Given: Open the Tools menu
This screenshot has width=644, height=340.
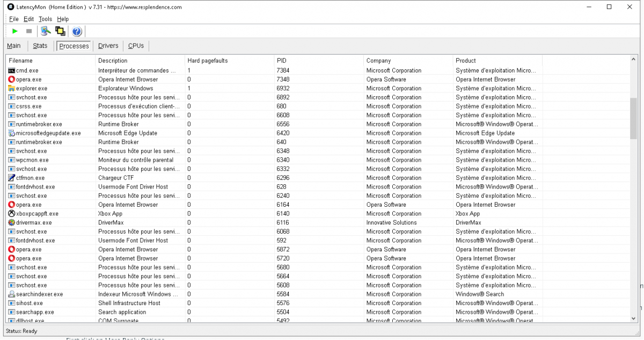Looking at the screenshot, I should [46, 19].
